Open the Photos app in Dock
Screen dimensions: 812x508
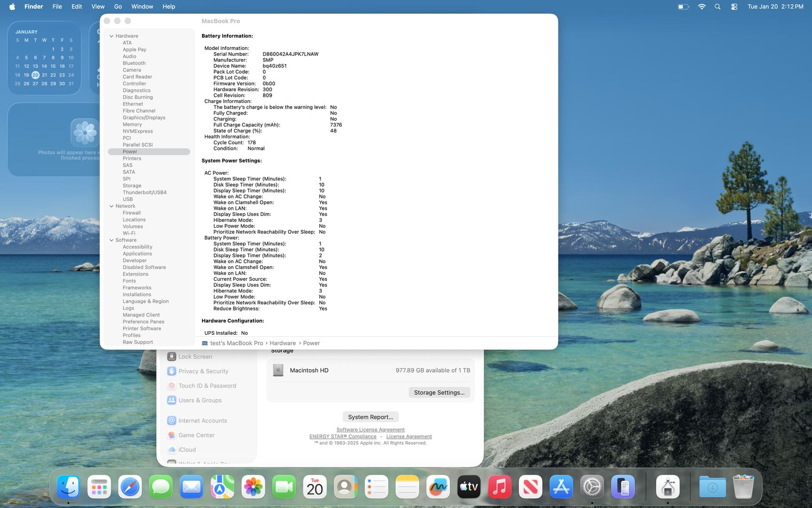click(253, 487)
